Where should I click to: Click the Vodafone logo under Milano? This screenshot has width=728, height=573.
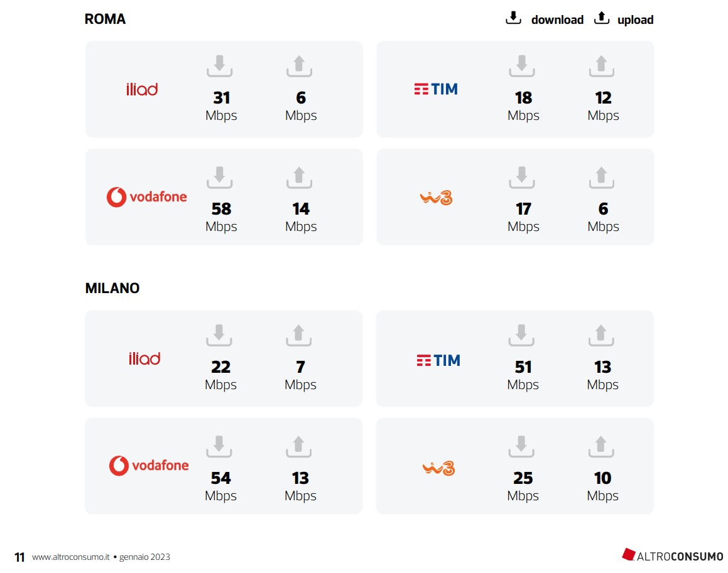pos(149,465)
